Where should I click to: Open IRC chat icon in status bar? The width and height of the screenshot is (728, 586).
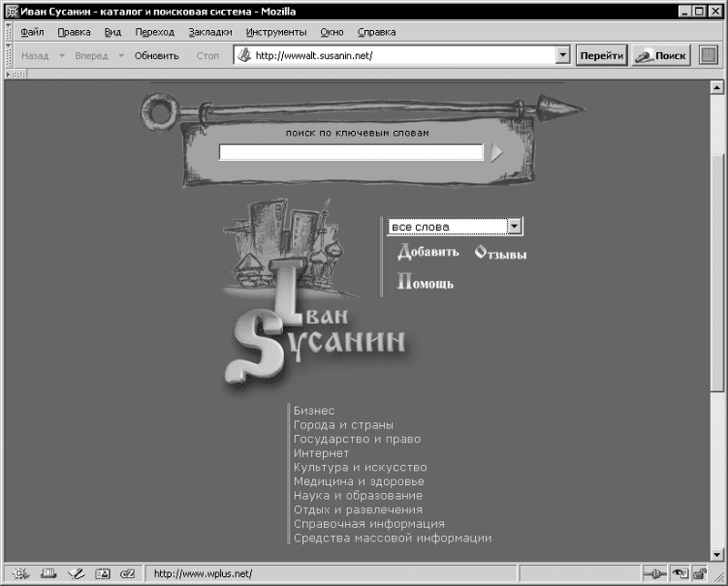(127, 574)
